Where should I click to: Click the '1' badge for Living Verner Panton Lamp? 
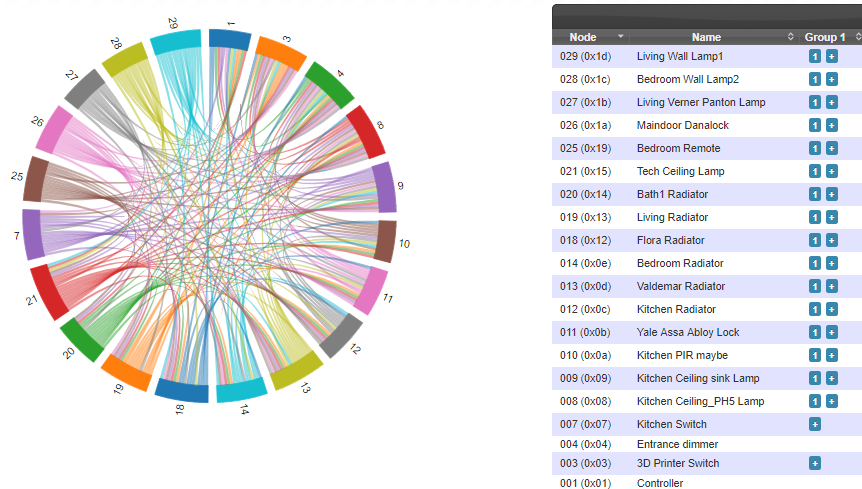click(815, 103)
